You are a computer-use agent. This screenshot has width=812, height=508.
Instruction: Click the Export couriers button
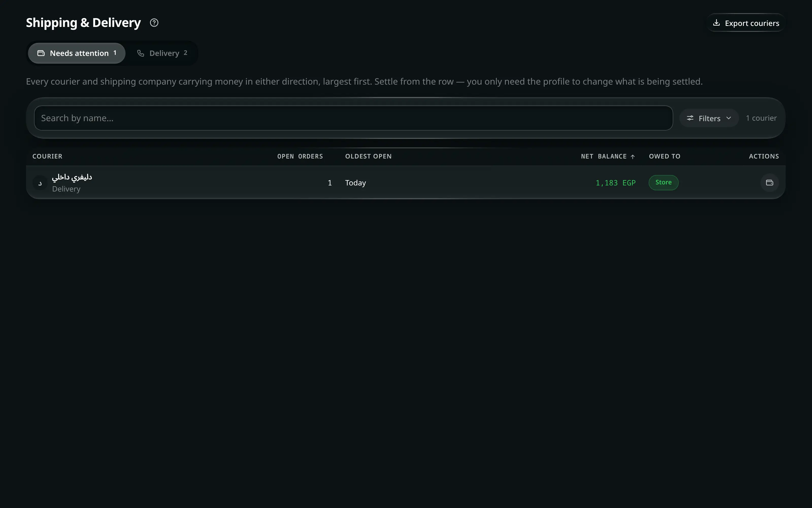pyautogui.click(x=745, y=23)
